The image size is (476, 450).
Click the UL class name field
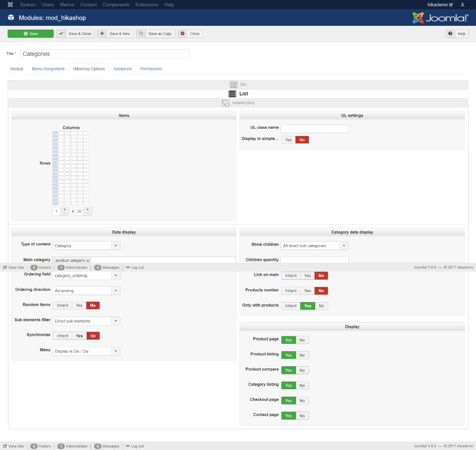[314, 129]
